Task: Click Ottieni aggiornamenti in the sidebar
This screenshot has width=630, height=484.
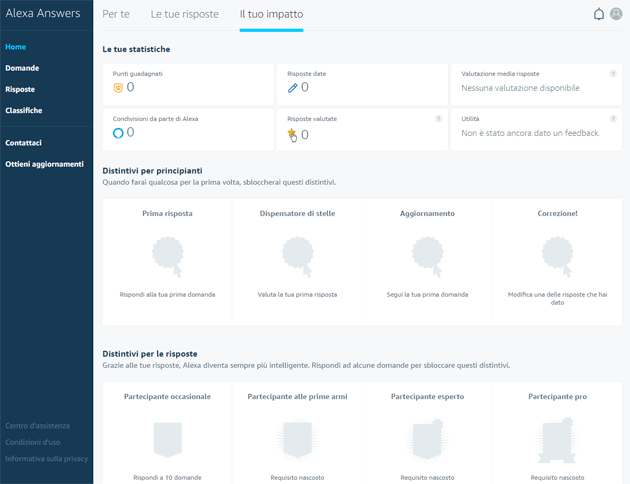Action: tap(44, 164)
